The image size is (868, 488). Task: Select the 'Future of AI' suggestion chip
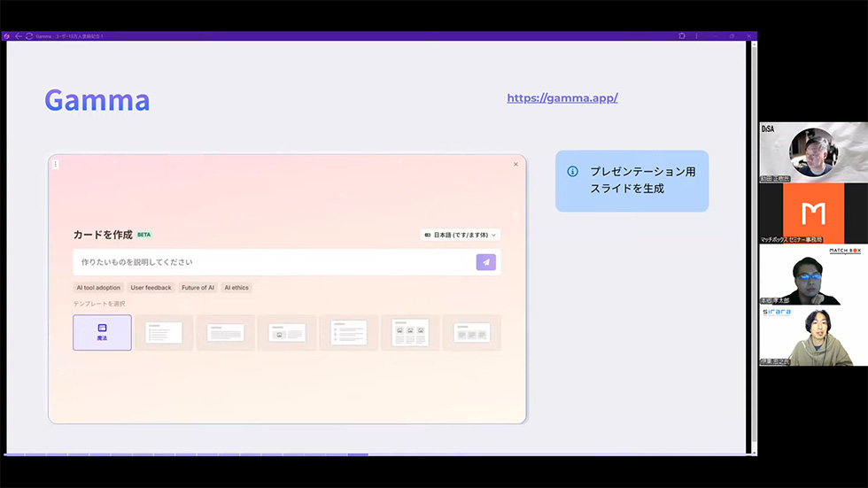click(198, 288)
